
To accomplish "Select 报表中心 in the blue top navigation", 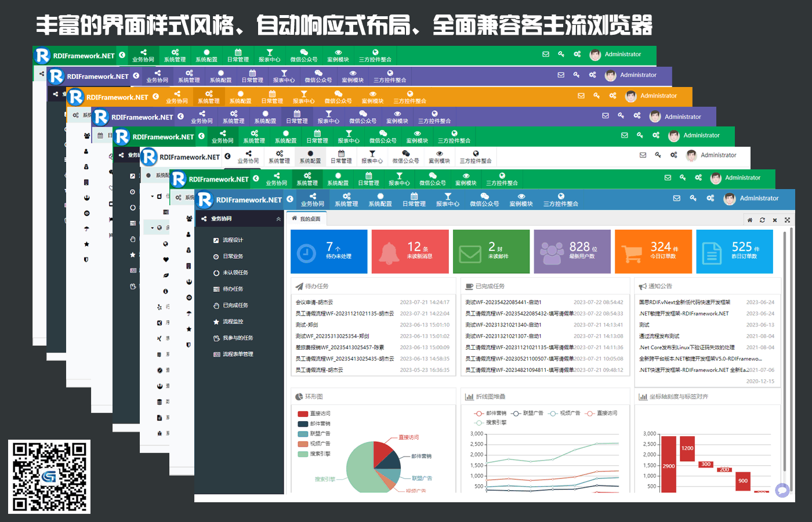I will (x=447, y=200).
